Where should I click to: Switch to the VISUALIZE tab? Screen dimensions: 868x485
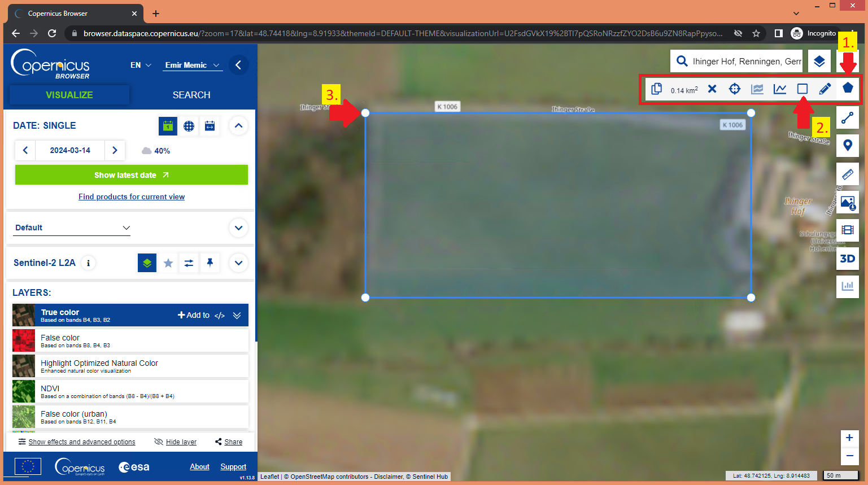[69, 95]
